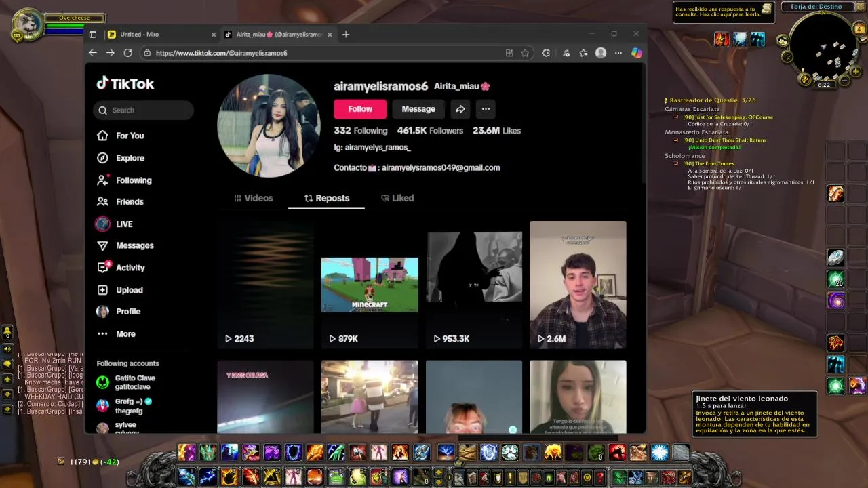Collapse 'Just for Safekeeping, Of Course' quest
Screen dimensions: 868x488
click(675, 117)
